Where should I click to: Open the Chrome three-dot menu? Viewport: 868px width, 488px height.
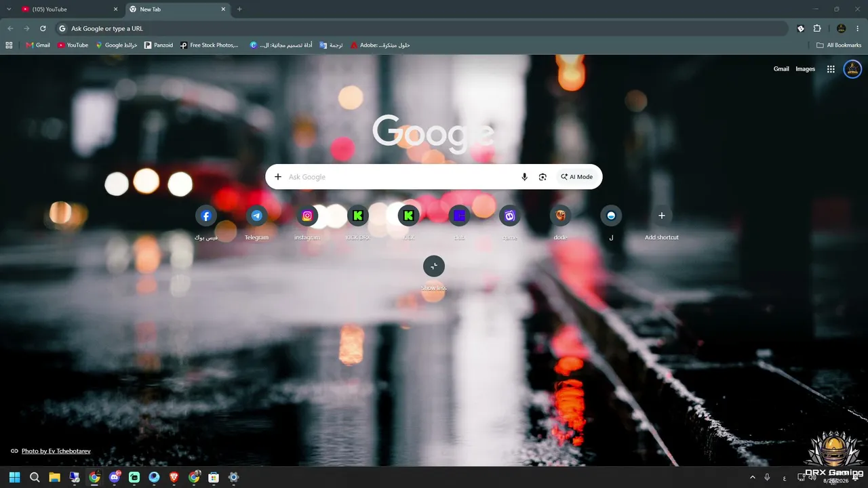pos(858,28)
